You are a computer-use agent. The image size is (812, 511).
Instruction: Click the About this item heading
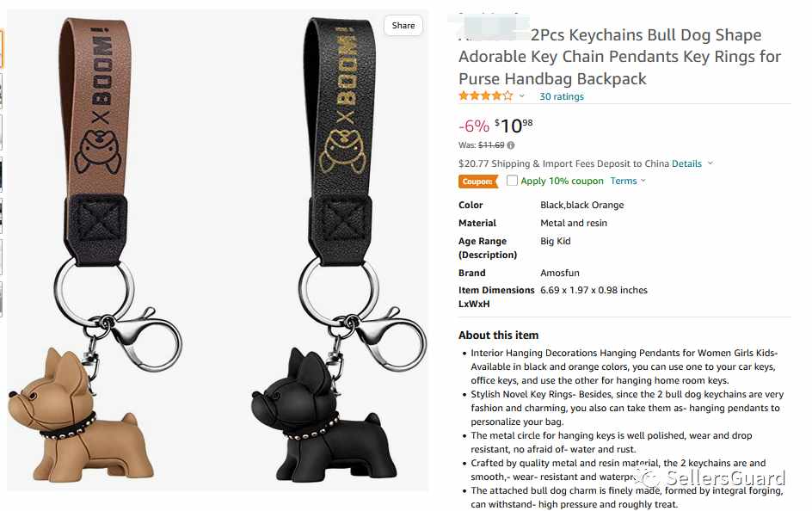(498, 335)
